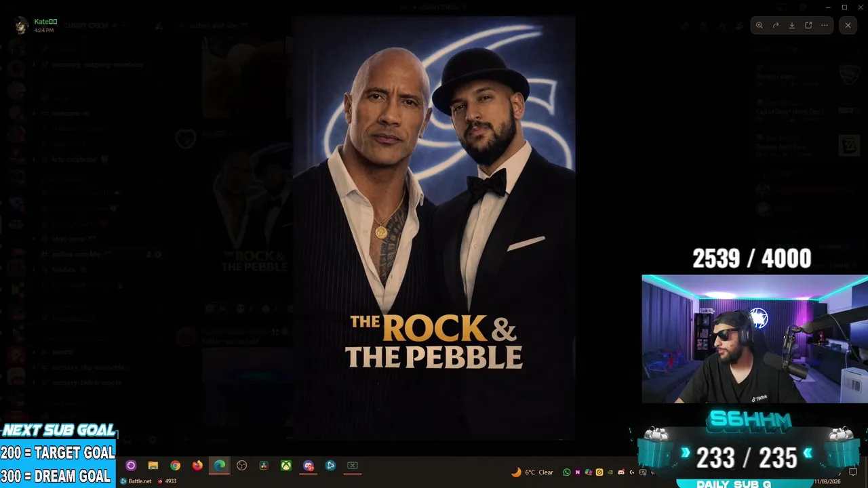Switch to Microsoft Edge in the taskbar

[220, 466]
